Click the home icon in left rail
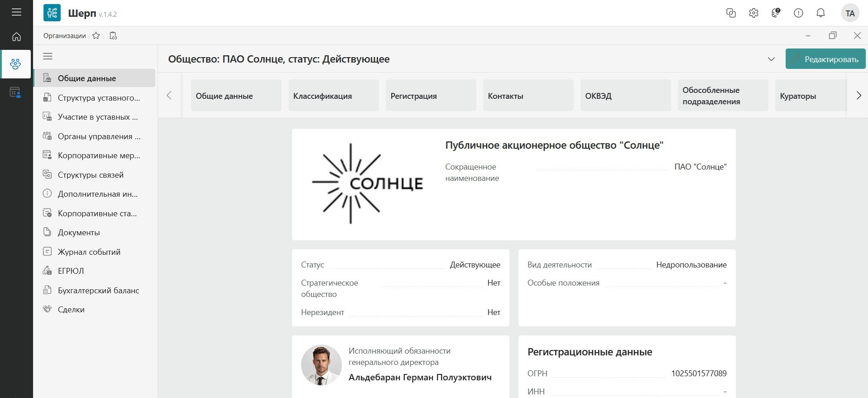The height and width of the screenshot is (398, 868). click(x=16, y=37)
